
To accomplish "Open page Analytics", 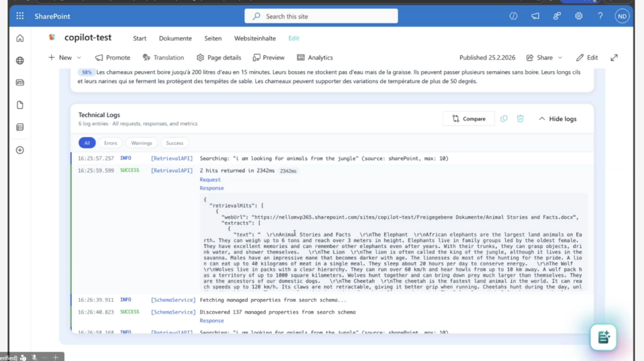I will 315,57.
